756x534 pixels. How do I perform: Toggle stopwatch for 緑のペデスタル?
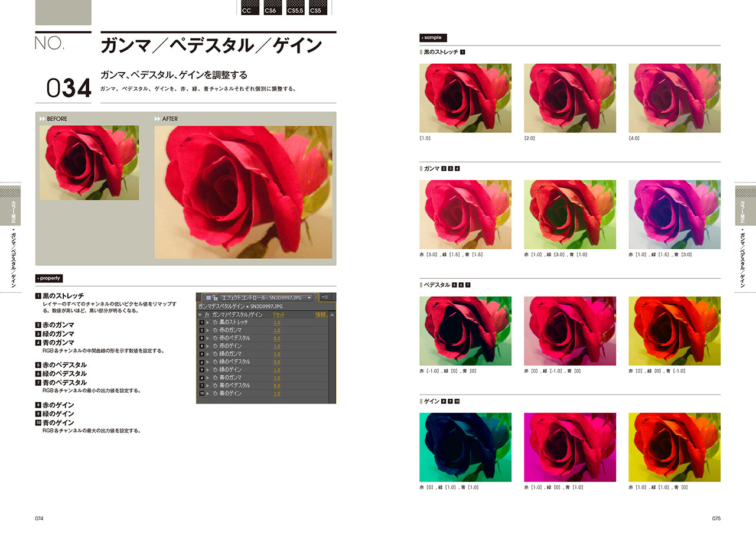click(x=216, y=362)
